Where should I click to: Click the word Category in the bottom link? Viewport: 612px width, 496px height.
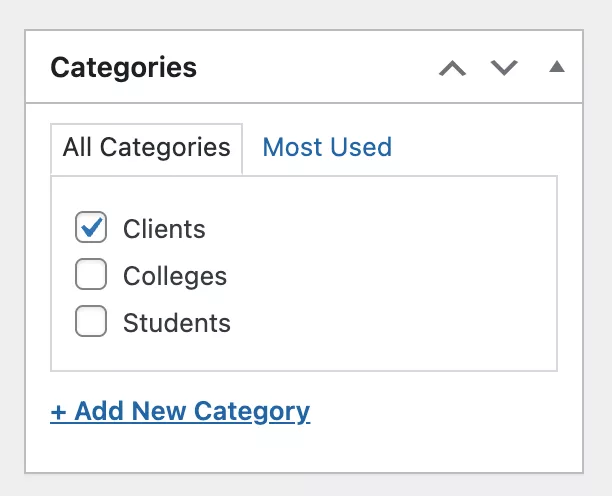[x=252, y=412]
